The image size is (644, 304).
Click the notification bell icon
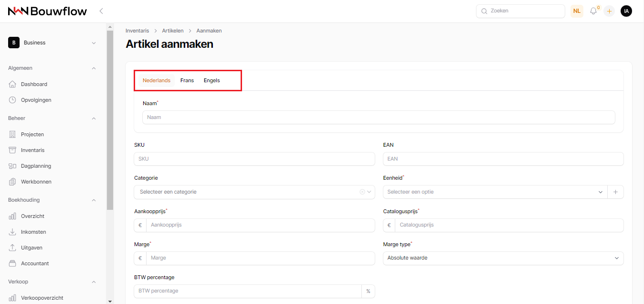(593, 11)
